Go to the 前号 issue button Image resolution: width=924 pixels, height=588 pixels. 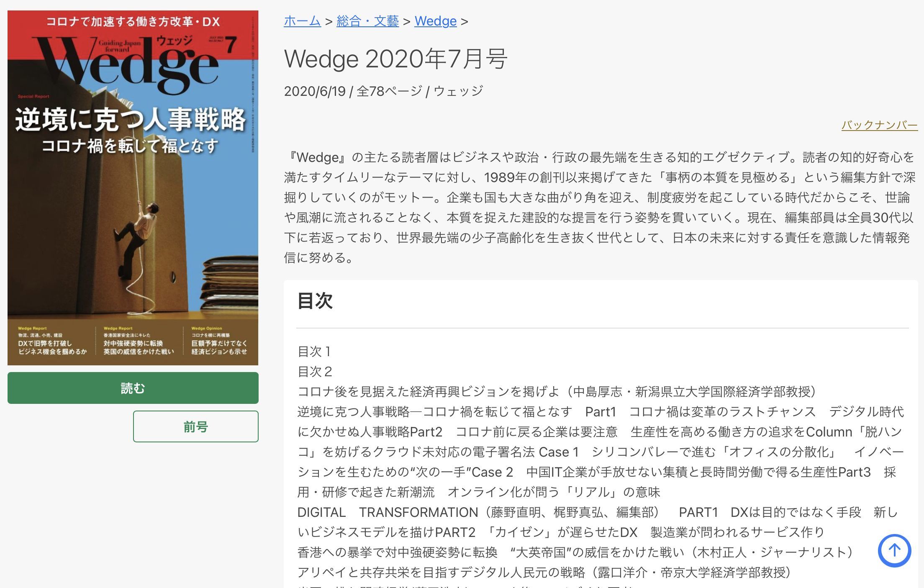pos(196,426)
